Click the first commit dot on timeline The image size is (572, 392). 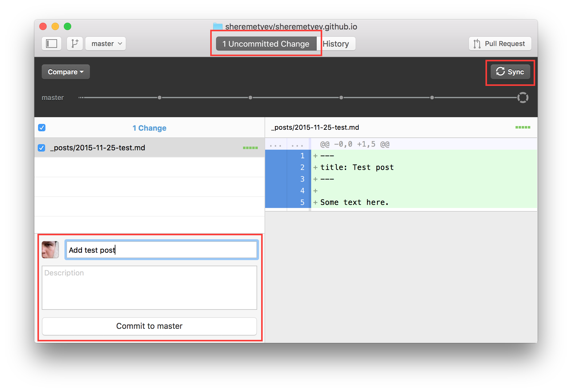coord(160,98)
